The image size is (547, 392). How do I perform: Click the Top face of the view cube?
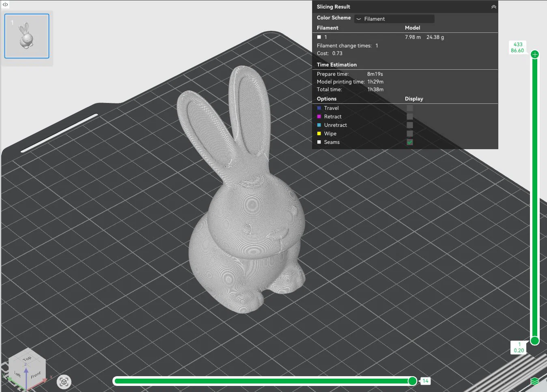click(x=27, y=359)
